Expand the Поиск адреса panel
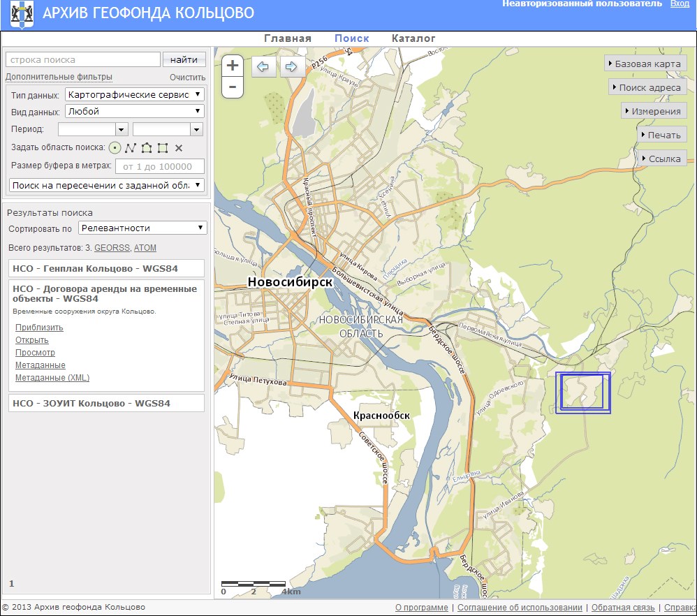 [647, 87]
